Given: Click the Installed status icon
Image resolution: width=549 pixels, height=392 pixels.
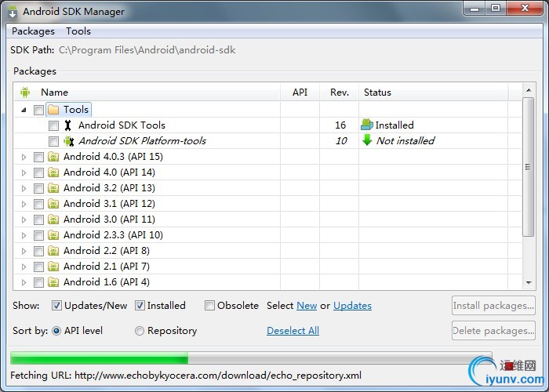Looking at the screenshot, I should (x=367, y=125).
